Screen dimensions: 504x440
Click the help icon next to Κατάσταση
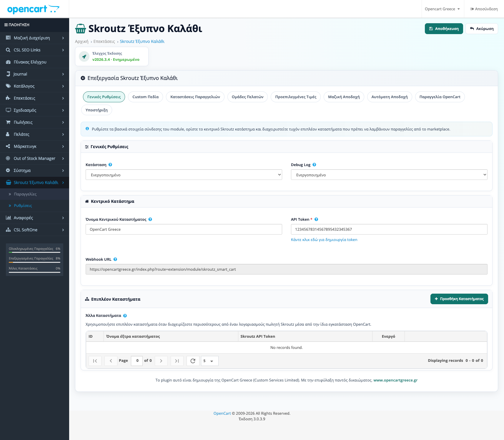pyautogui.click(x=110, y=165)
